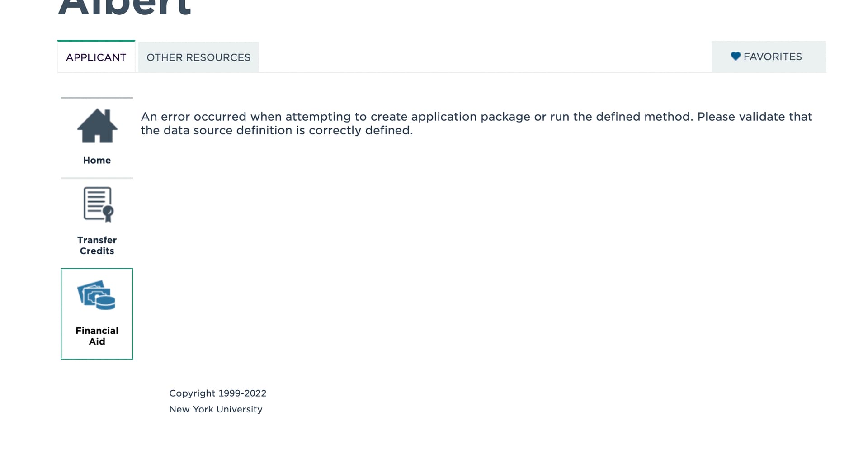The height and width of the screenshot is (469, 868).
Task: Click the "data source definition" error line
Action: [277, 130]
